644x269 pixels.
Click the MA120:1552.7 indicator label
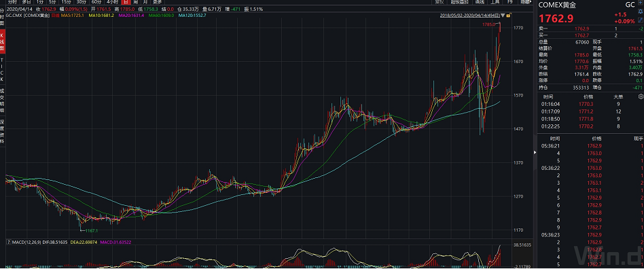pyautogui.click(x=192, y=16)
